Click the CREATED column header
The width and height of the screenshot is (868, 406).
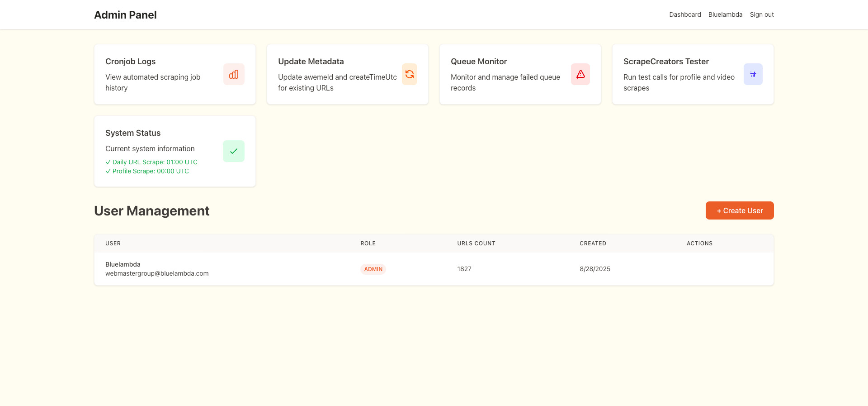[x=593, y=244]
